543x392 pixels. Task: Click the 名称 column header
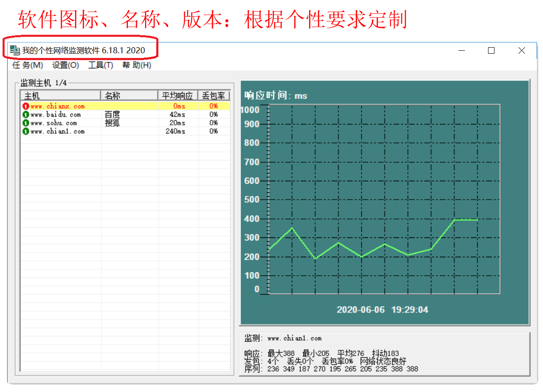(x=129, y=95)
